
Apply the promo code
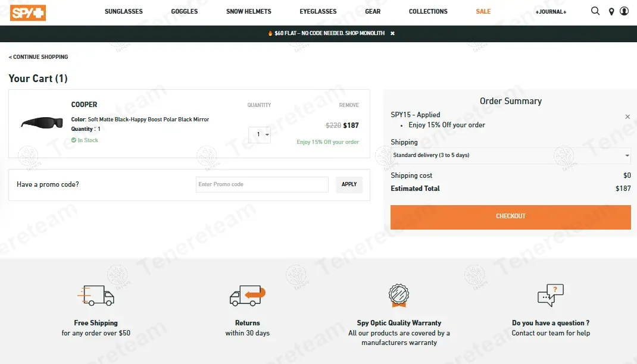349,184
